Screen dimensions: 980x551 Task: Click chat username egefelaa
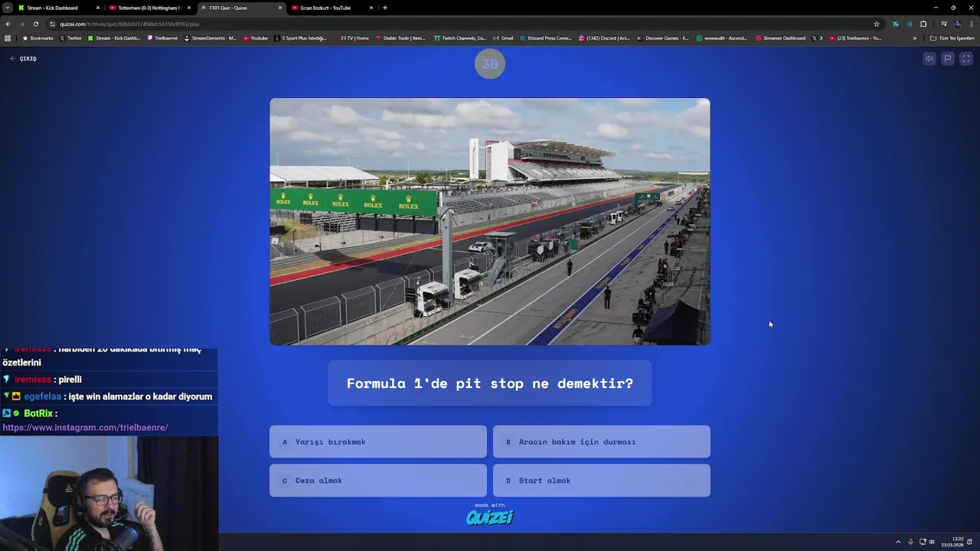(43, 396)
